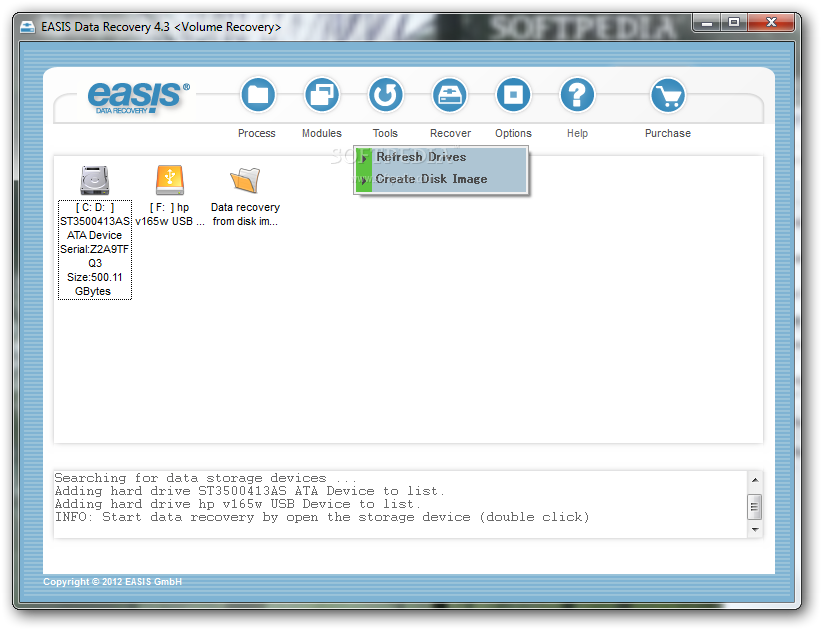This screenshot has width=822, height=630.
Task: Click 'Adding hard drive hp v165w' log line
Action: click(237, 504)
